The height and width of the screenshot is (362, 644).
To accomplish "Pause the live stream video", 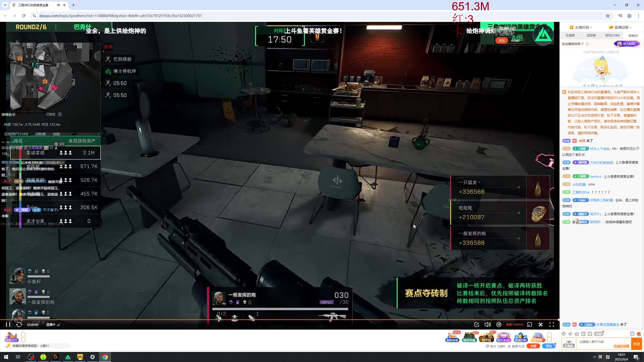I will click(x=8, y=325).
